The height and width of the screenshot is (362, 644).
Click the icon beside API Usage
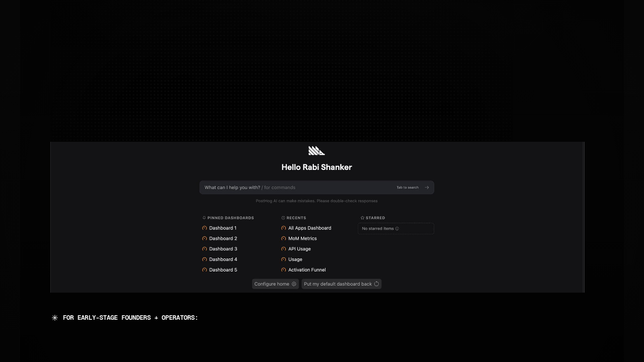(x=283, y=249)
